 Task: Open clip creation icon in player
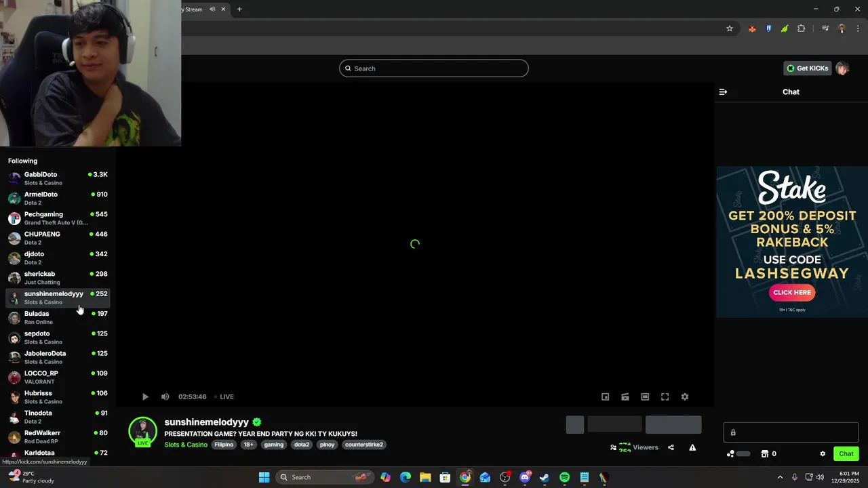pyautogui.click(x=625, y=396)
